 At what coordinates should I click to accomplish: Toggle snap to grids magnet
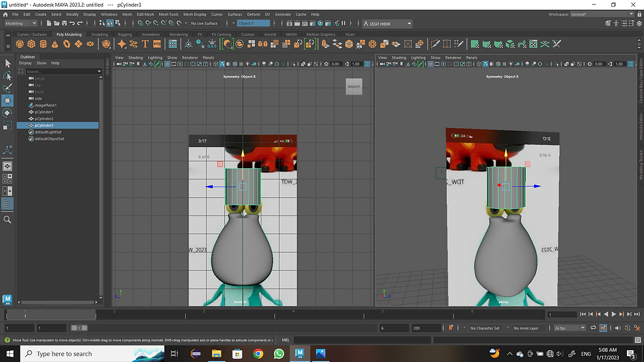[x=141, y=24]
